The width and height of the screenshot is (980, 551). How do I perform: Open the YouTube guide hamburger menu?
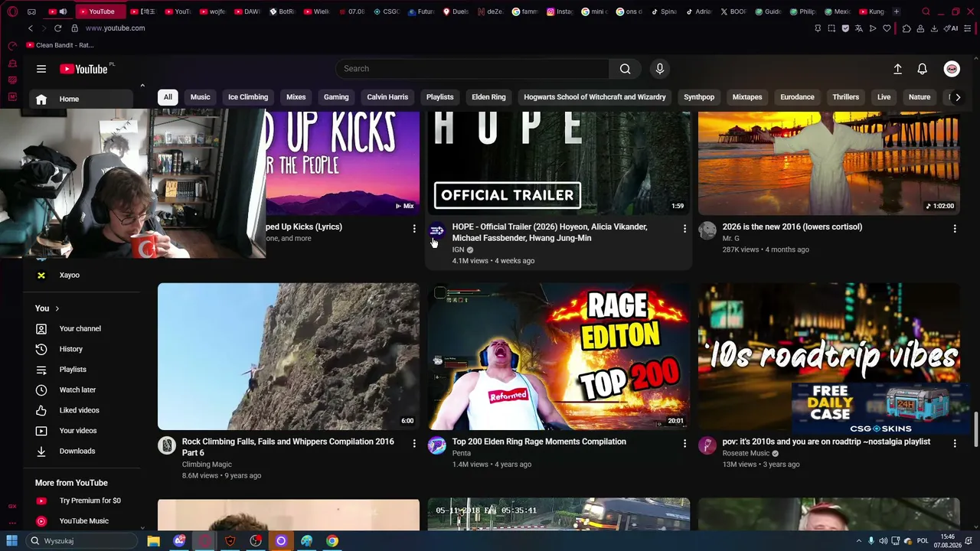(41, 69)
